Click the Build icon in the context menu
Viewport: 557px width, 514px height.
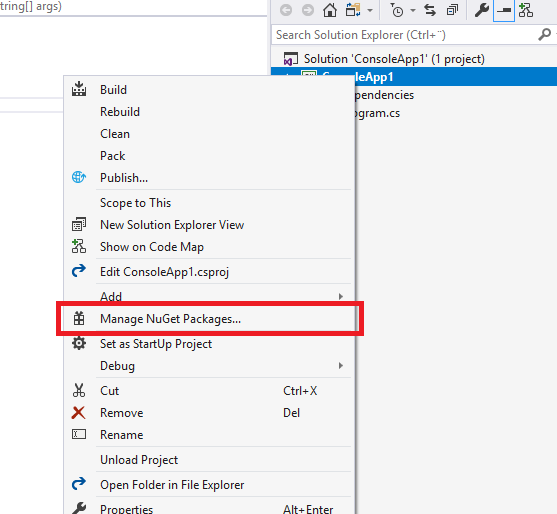[79, 89]
